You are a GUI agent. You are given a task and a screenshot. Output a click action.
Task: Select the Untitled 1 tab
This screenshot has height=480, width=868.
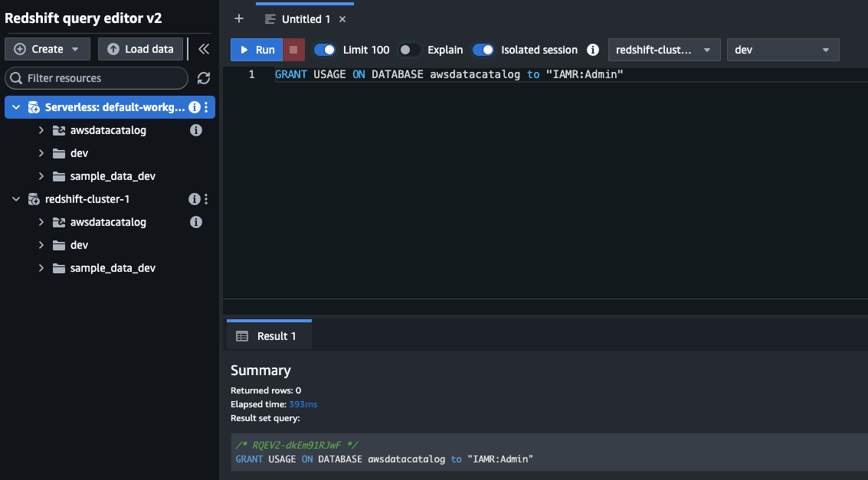pyautogui.click(x=305, y=19)
